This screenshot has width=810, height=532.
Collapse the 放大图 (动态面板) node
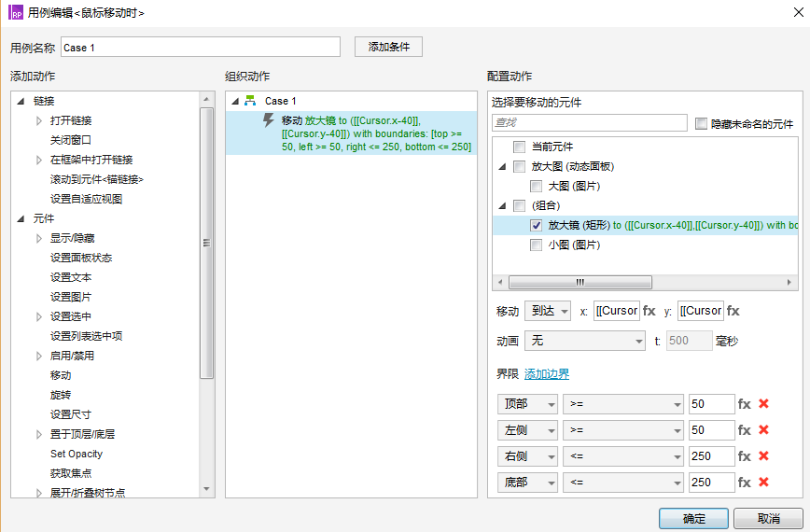pyautogui.click(x=502, y=167)
